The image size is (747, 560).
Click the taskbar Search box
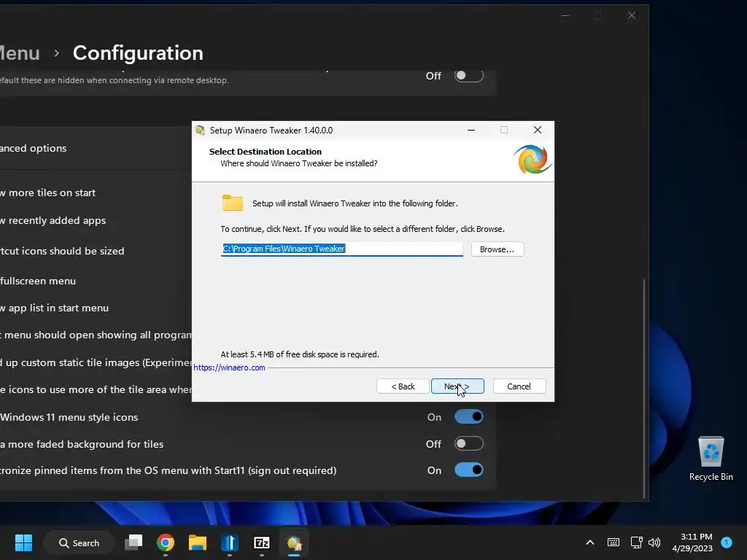(79, 542)
